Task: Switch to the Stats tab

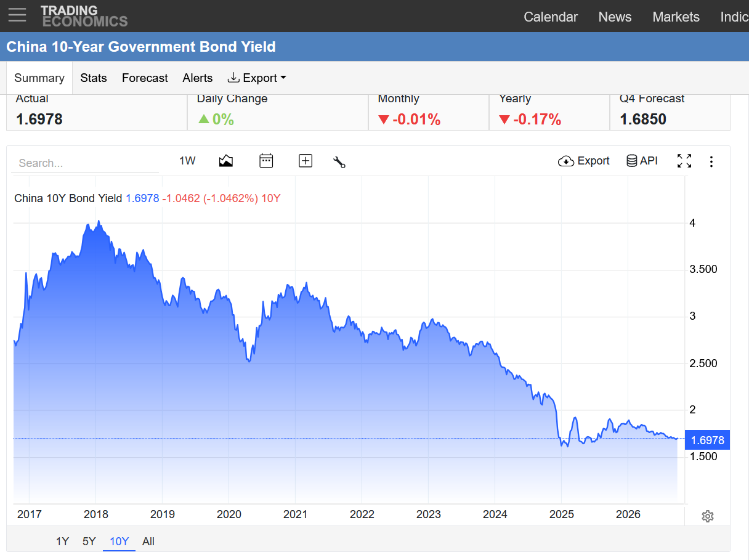Action: [x=94, y=78]
